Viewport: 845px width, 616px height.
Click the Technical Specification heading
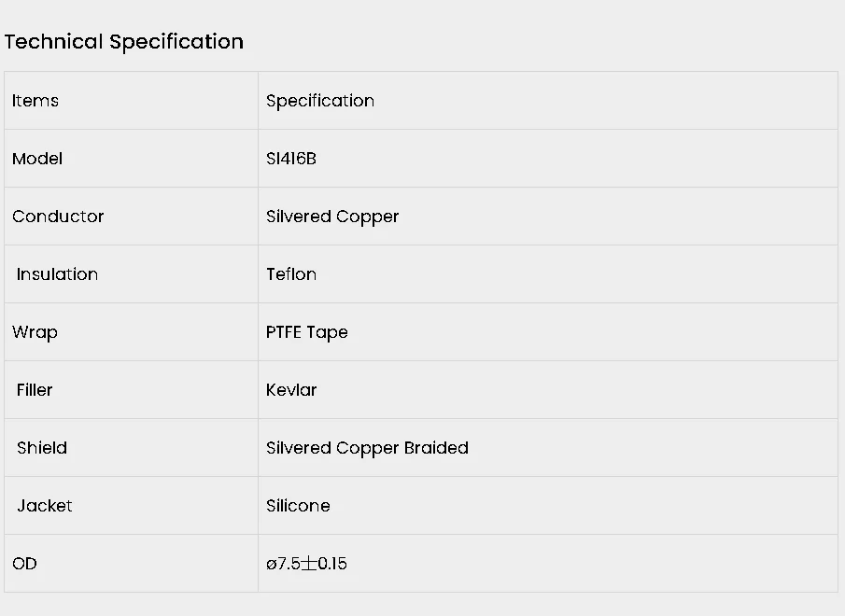point(123,42)
